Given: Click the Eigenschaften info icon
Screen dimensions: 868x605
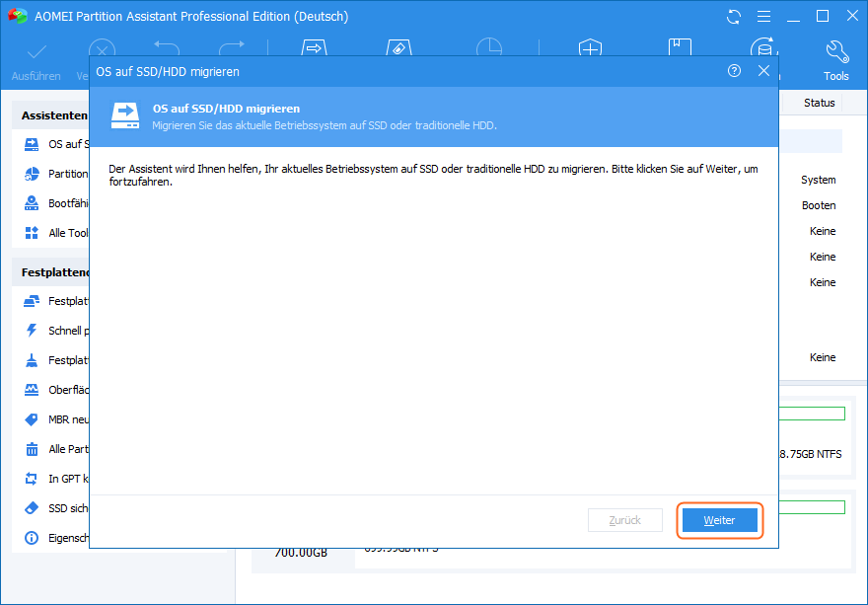Looking at the screenshot, I should [32, 538].
